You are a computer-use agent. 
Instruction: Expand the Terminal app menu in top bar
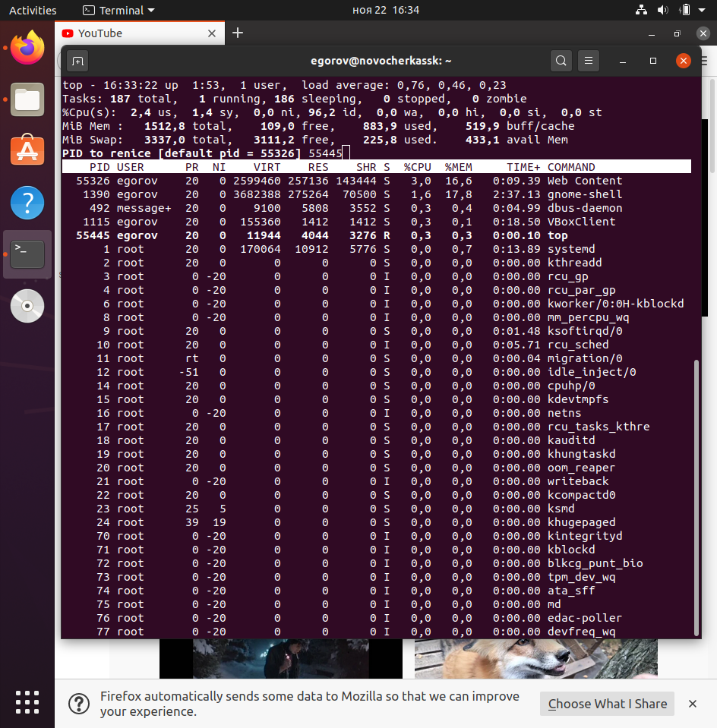[x=118, y=11]
